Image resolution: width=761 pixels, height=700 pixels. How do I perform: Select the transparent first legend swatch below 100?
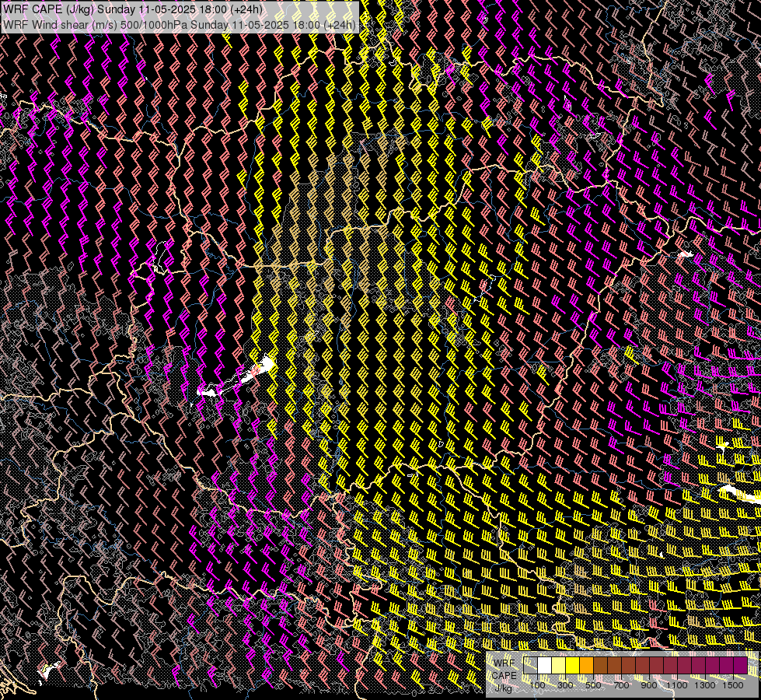(530, 666)
